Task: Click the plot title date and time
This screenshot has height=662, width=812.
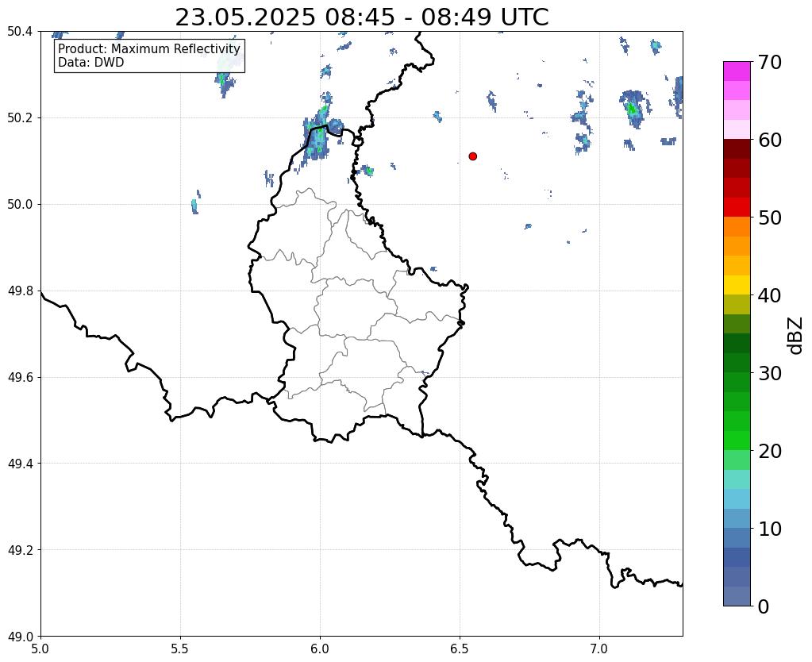Action: tap(361, 17)
